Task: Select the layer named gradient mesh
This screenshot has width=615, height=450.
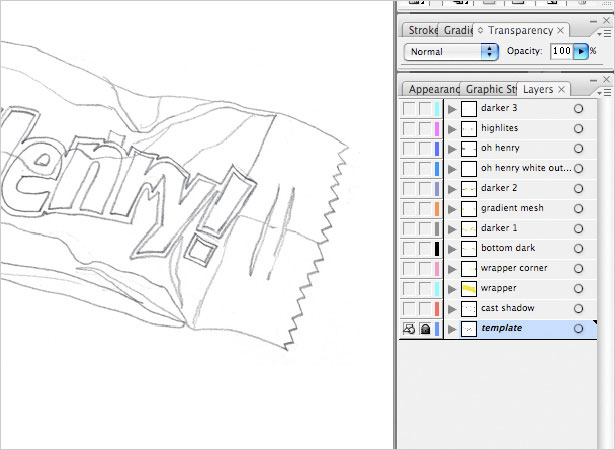Action: (512, 208)
